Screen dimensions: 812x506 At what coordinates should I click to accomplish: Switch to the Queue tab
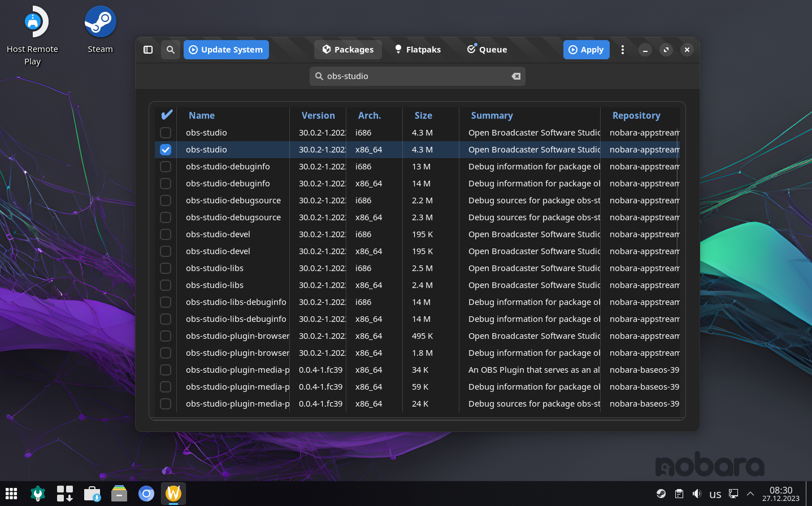(487, 50)
